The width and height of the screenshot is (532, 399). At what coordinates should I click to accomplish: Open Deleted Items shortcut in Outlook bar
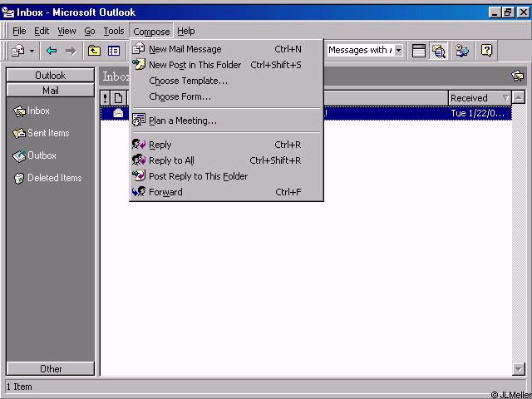point(48,178)
